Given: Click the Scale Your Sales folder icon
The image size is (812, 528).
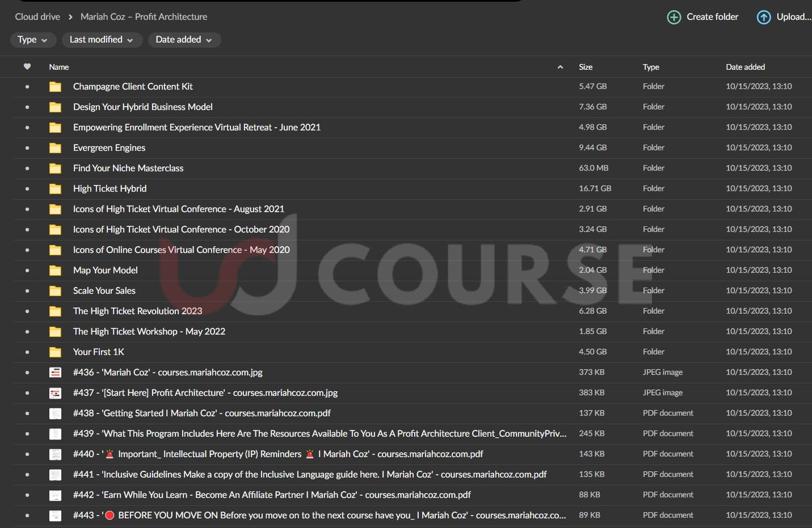Looking at the screenshot, I should point(55,291).
